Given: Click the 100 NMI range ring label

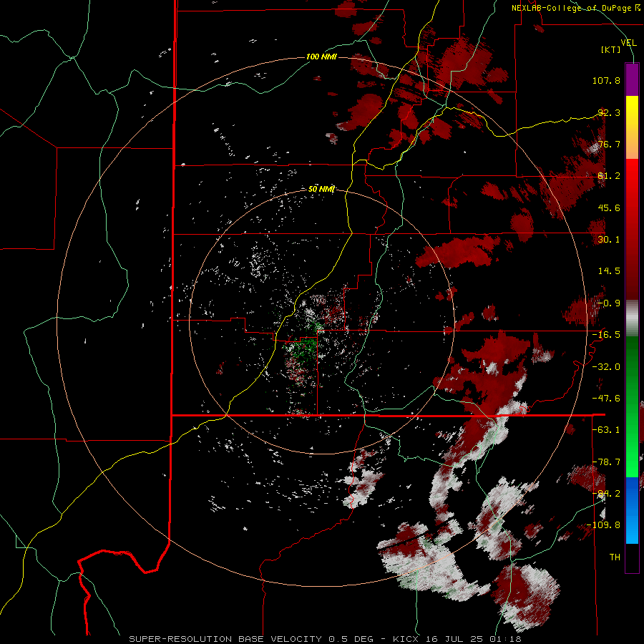Looking at the screenshot, I should point(321,57).
